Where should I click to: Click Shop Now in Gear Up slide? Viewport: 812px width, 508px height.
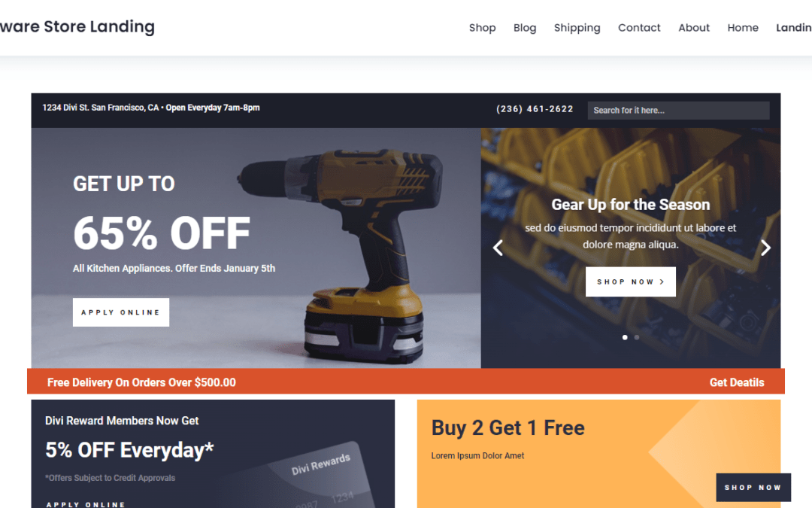[630, 281]
